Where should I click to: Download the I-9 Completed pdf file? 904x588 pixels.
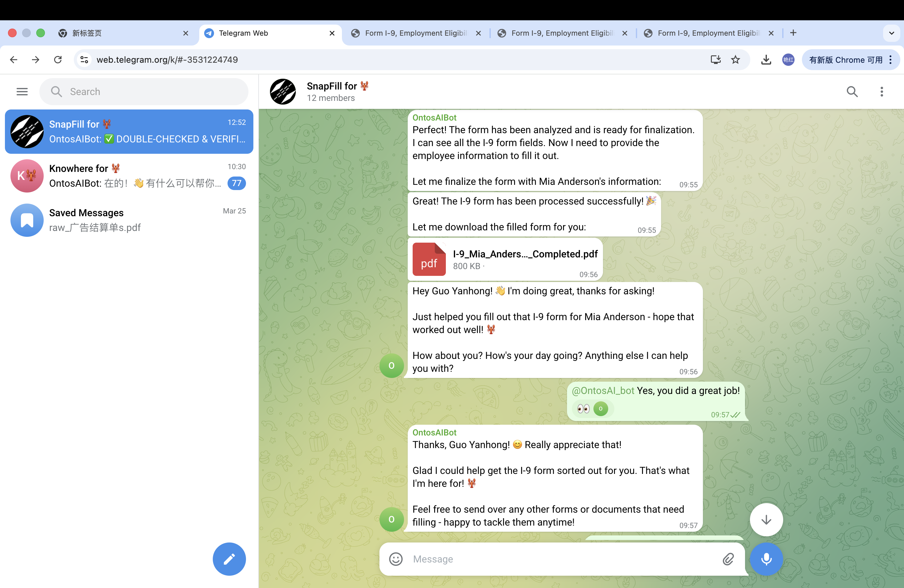pyautogui.click(x=429, y=260)
